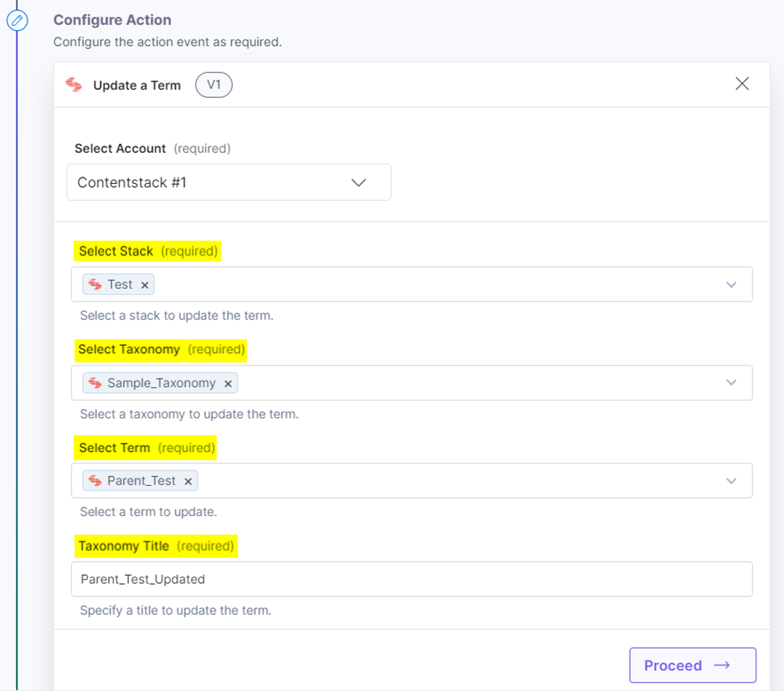The width and height of the screenshot is (784, 691).
Task: Click the 'Taxonomy Title' label
Action: tap(124, 546)
